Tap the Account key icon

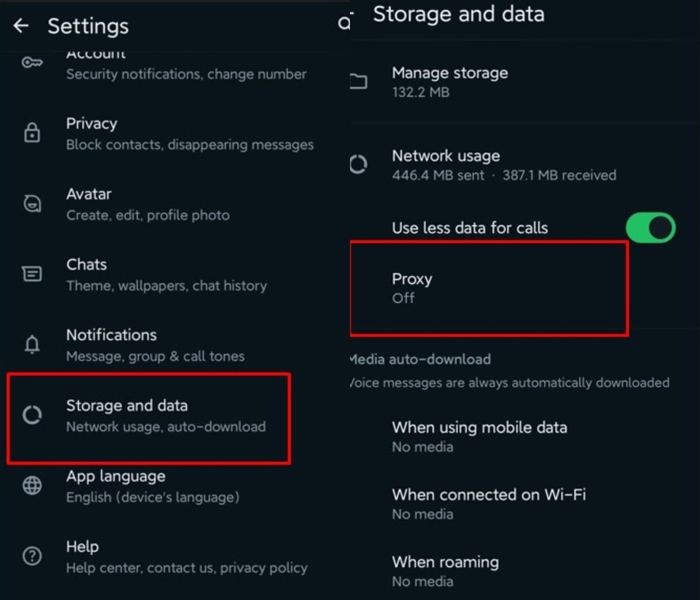[x=32, y=63]
